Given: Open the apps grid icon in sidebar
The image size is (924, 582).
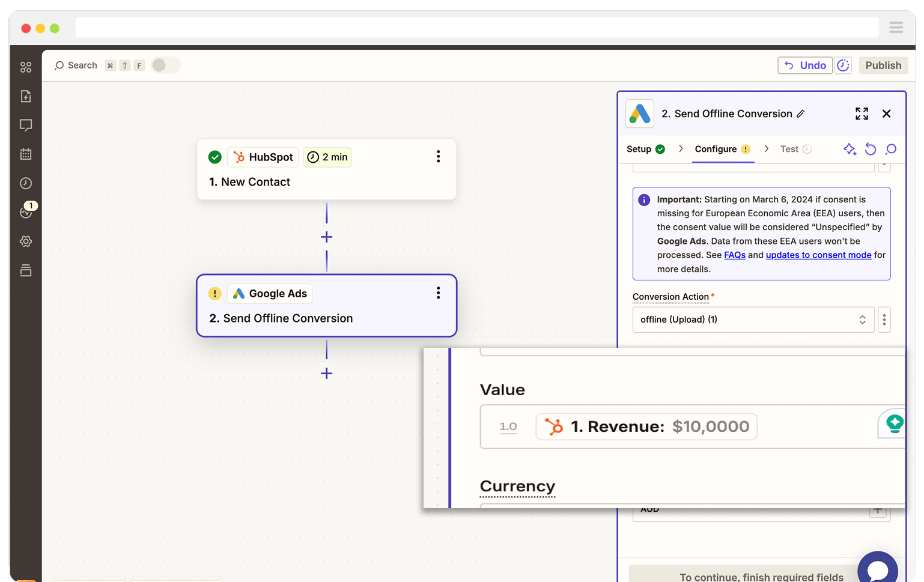Looking at the screenshot, I should coord(26,67).
